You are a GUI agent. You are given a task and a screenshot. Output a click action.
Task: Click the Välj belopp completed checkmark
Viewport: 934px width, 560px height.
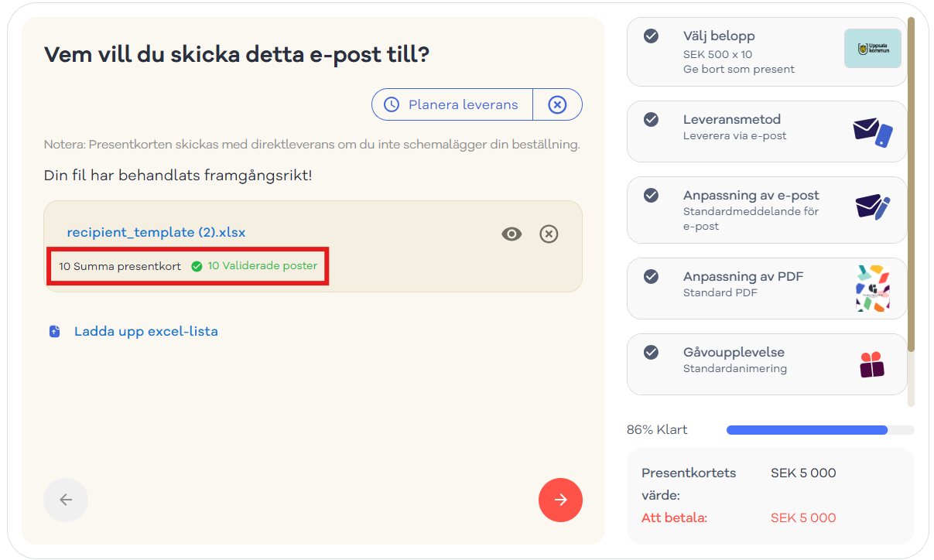(652, 36)
